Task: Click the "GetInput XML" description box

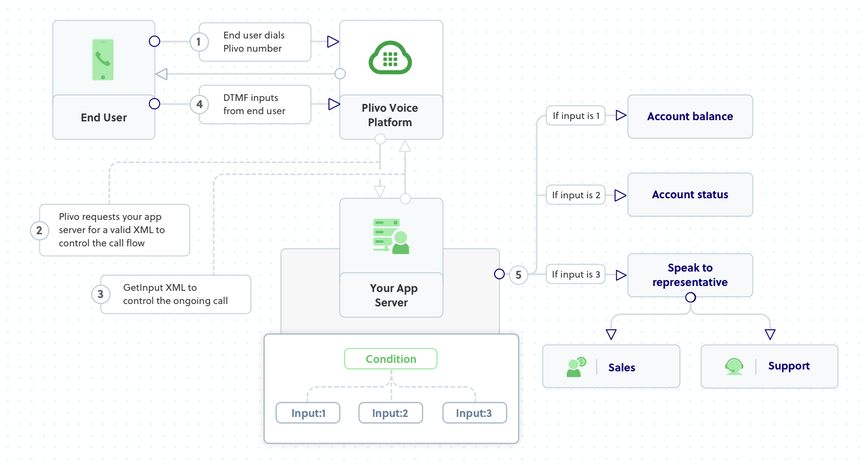Action: click(x=175, y=294)
